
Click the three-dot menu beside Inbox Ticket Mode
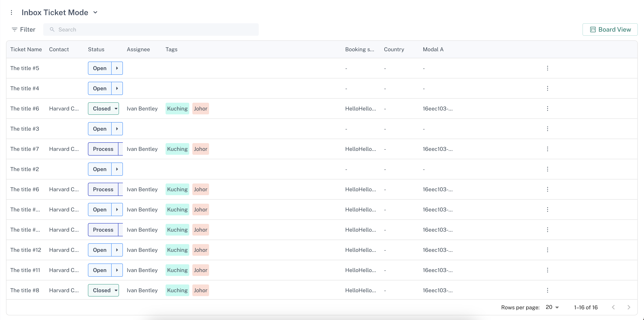click(x=11, y=12)
